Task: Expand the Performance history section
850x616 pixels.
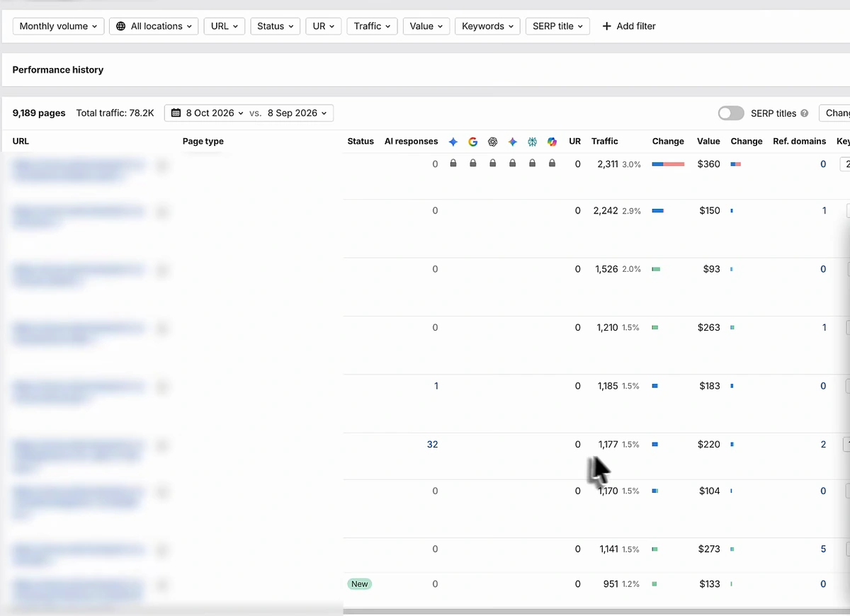Action: point(58,70)
